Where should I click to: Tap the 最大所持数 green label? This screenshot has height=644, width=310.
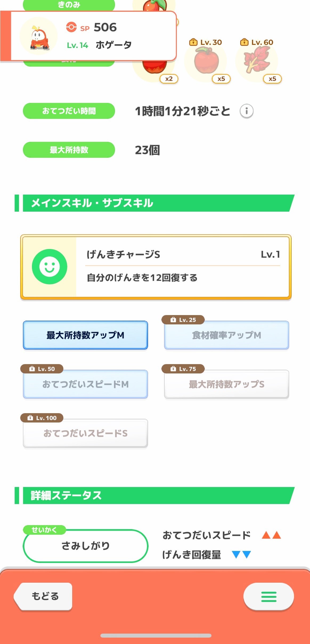(x=69, y=150)
